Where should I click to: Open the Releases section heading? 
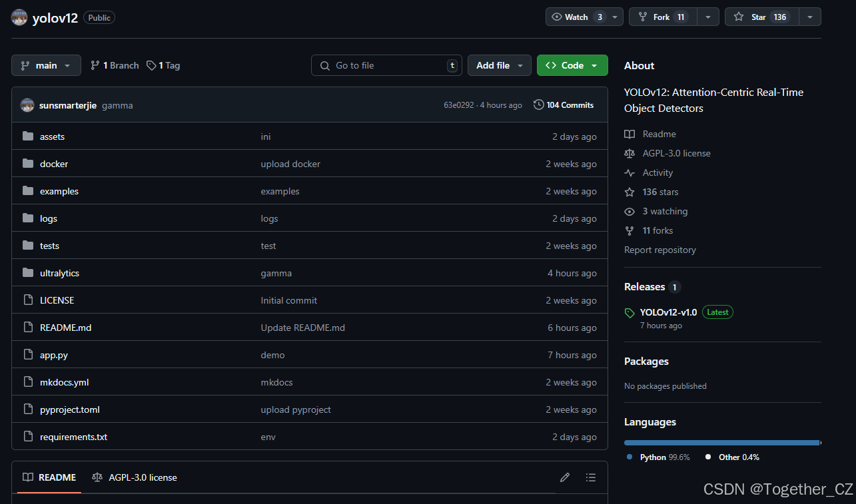pyautogui.click(x=645, y=287)
